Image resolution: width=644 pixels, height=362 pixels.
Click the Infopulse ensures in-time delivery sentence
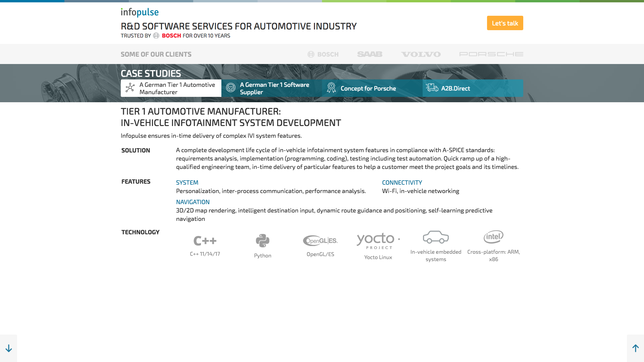click(x=211, y=136)
